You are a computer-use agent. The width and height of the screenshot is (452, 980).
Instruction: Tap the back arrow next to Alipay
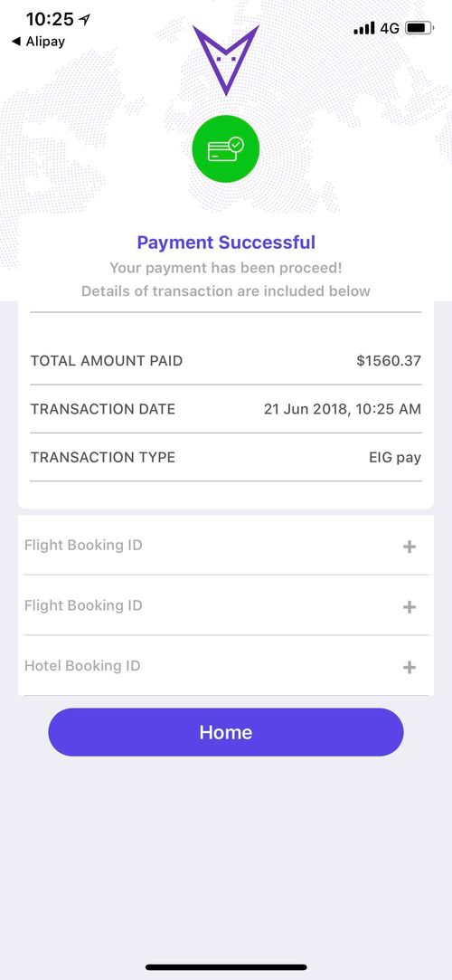(x=16, y=42)
